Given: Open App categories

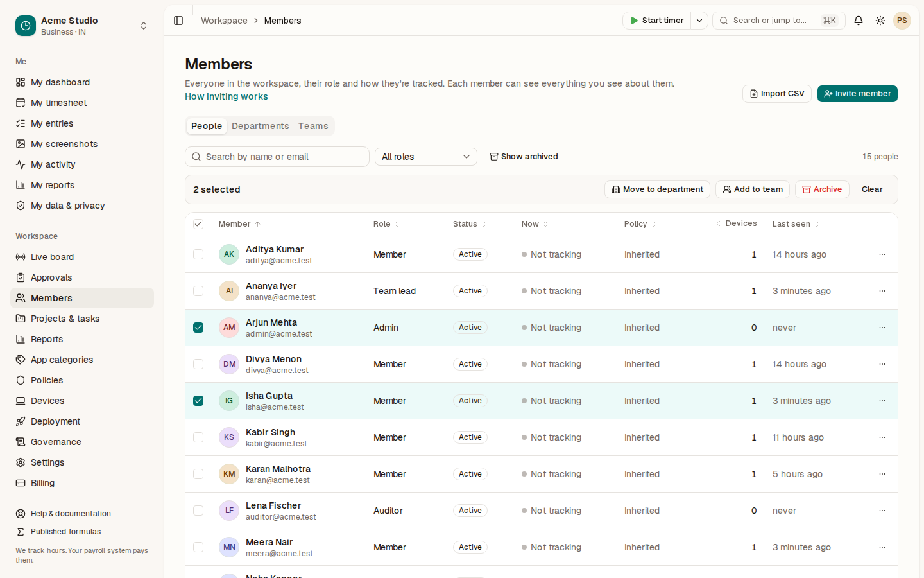Looking at the screenshot, I should pyautogui.click(x=82, y=360).
